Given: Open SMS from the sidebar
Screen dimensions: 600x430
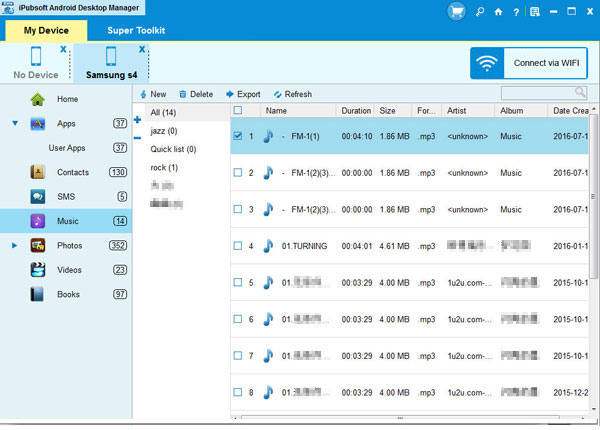Looking at the screenshot, I should 67,196.
